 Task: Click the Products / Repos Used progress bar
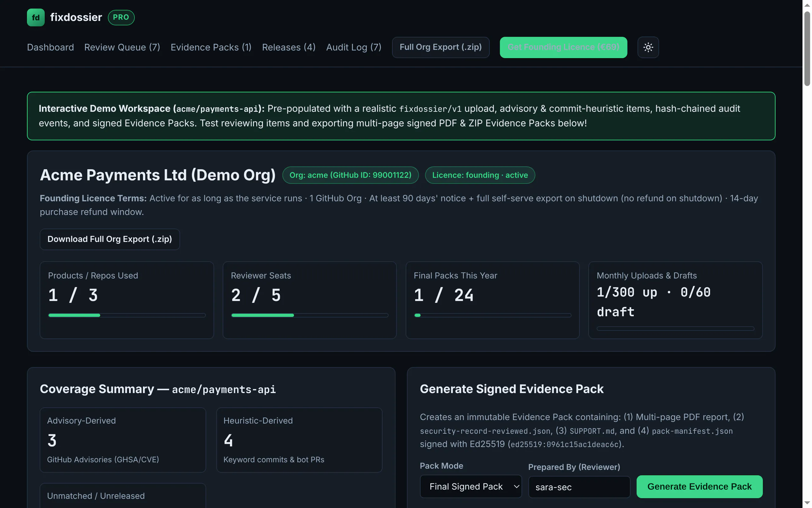127,315
